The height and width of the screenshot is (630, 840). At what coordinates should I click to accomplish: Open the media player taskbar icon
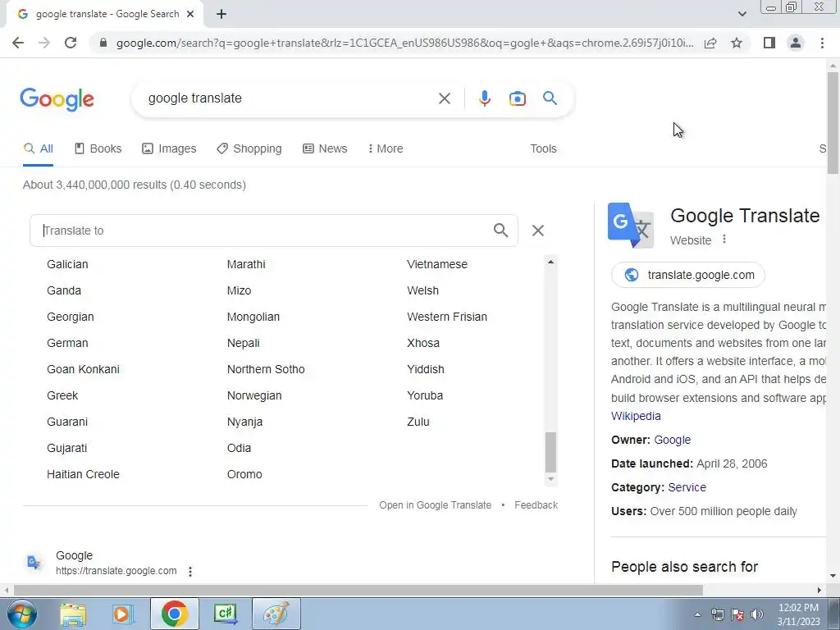click(123, 614)
